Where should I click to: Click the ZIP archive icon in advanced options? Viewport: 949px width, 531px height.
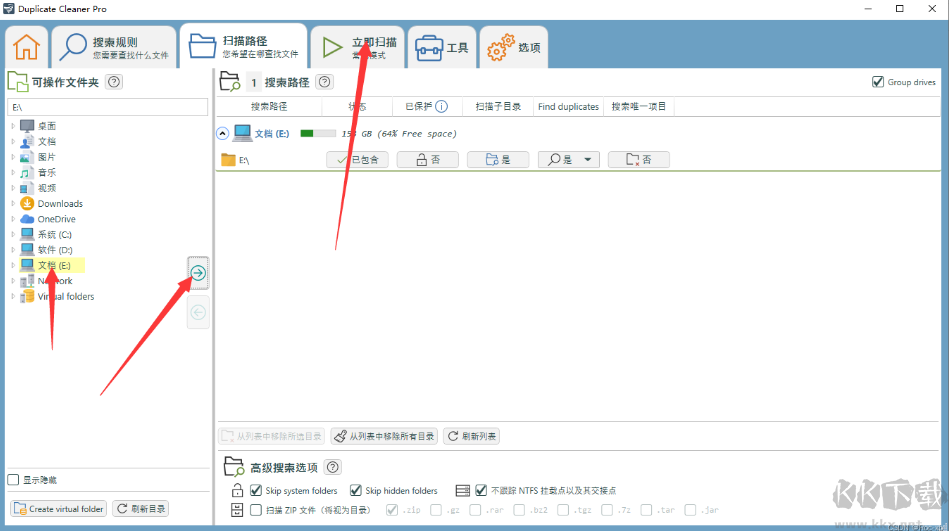click(237, 510)
